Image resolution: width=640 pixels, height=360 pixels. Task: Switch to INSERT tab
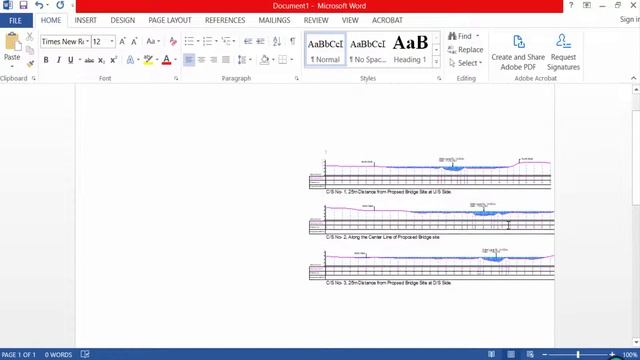[85, 20]
